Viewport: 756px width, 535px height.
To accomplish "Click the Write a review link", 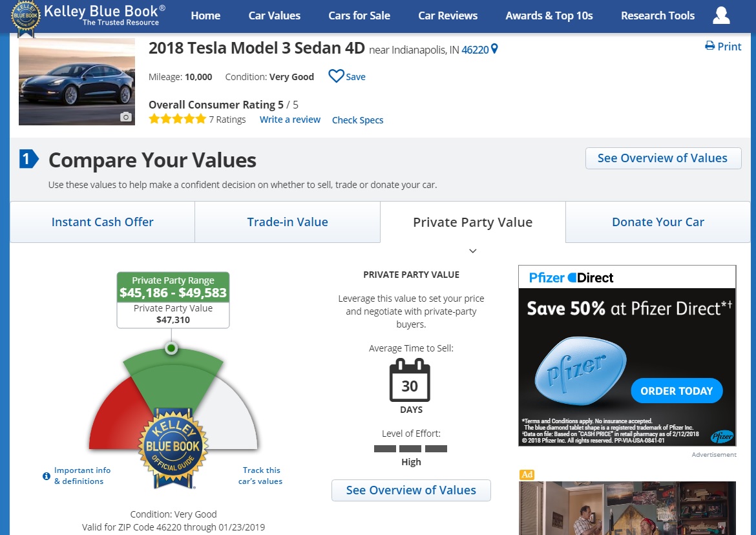I will coord(290,120).
